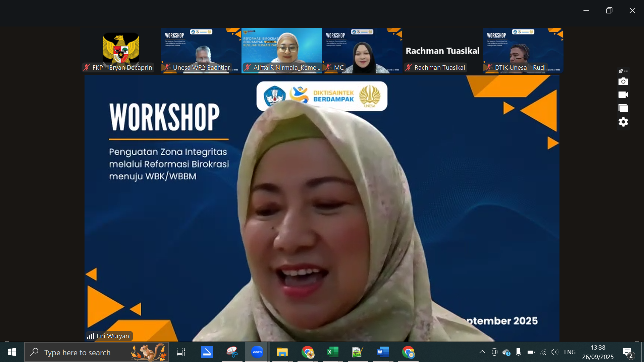The height and width of the screenshot is (362, 644).
Task: Click the Windows Start button
Action: pyautogui.click(x=12, y=352)
